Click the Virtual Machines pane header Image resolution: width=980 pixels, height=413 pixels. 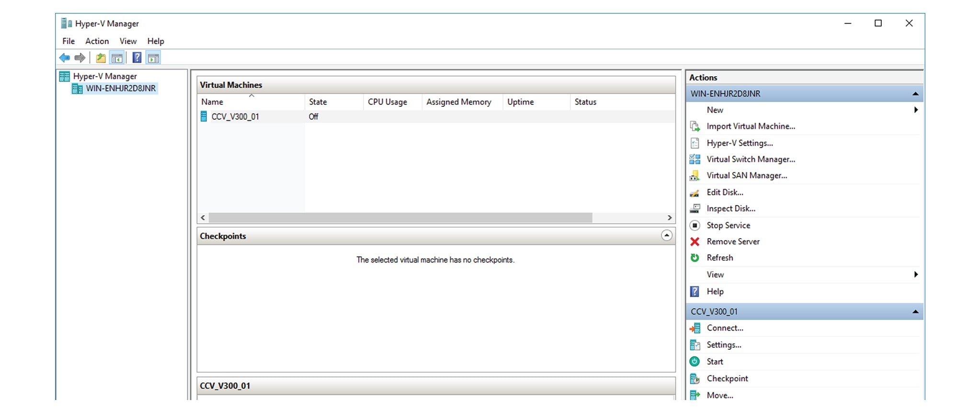436,85
